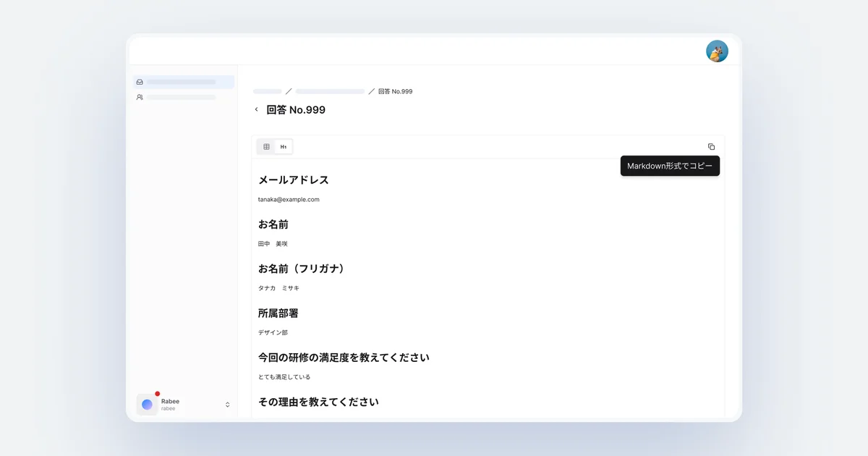Click the tanaka@example.com email answer
The height and width of the screenshot is (456, 868).
[x=289, y=199]
